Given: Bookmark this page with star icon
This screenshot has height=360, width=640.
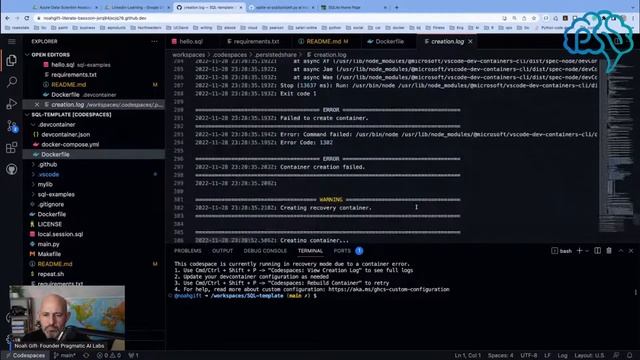Looking at the screenshot, I should [534, 18].
